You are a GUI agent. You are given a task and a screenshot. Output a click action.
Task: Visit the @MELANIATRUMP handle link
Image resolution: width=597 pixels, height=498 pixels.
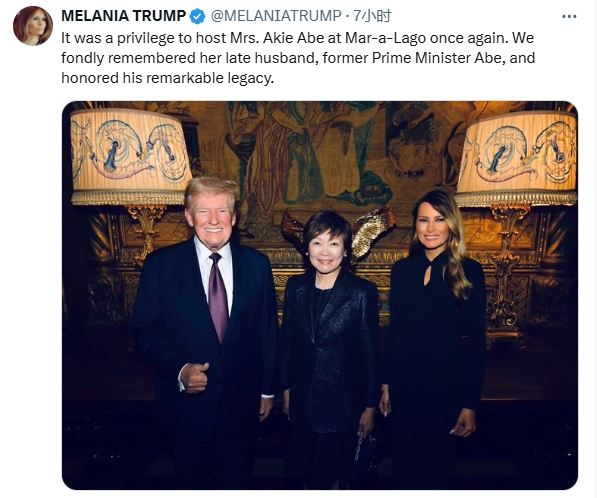pos(276,16)
